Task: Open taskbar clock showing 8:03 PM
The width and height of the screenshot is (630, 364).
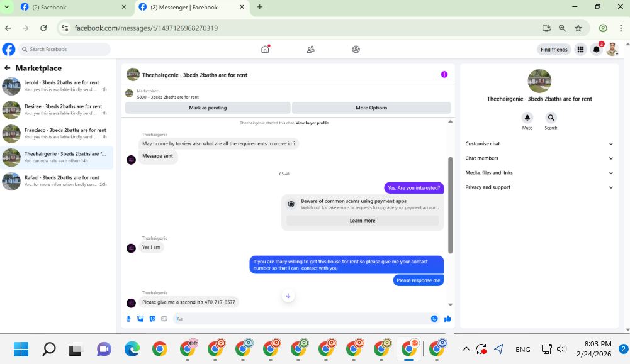Action: point(594,349)
